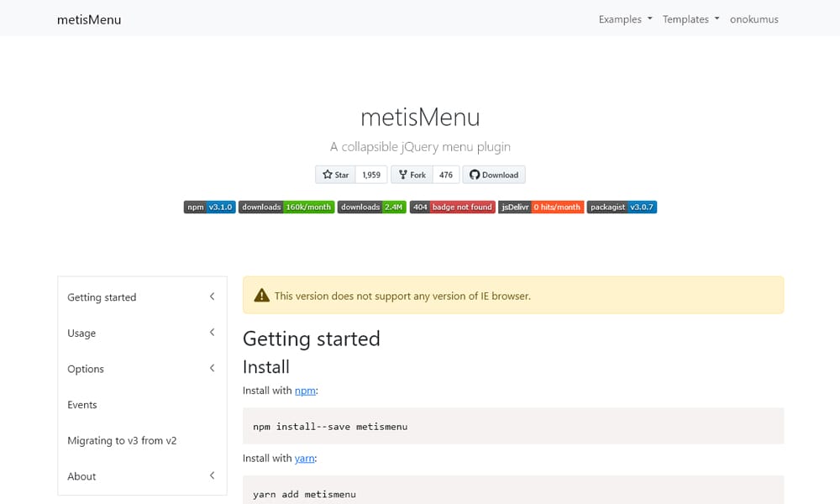Screen dimensions: 840x504
Task: Click the 'Getting started' content heading
Action: coord(312,339)
